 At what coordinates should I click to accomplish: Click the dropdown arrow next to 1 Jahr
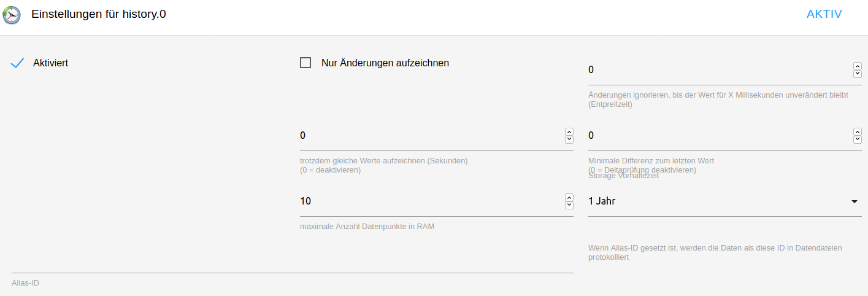(855, 201)
